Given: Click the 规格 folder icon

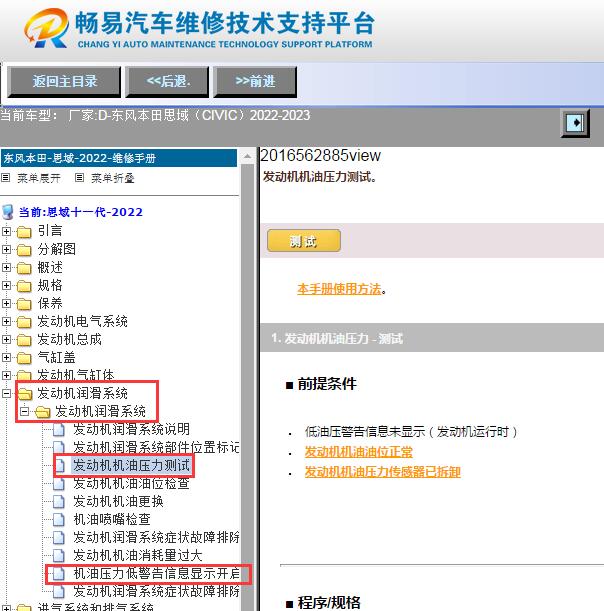Looking at the screenshot, I should [x=24, y=286].
